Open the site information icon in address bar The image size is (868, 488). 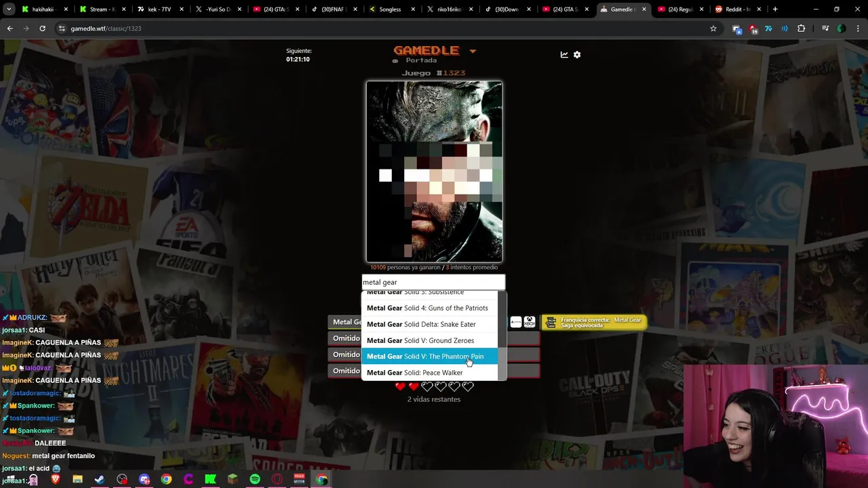coord(62,28)
